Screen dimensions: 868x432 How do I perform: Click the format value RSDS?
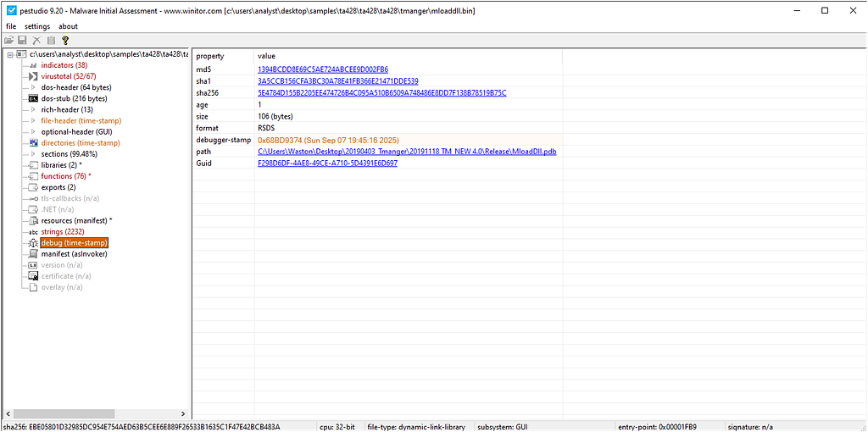pos(266,128)
